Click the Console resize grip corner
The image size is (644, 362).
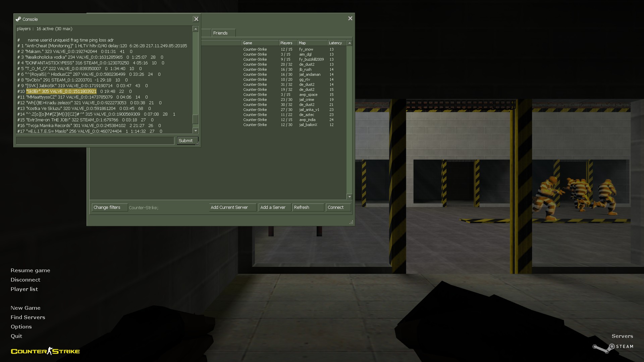[x=198, y=143]
